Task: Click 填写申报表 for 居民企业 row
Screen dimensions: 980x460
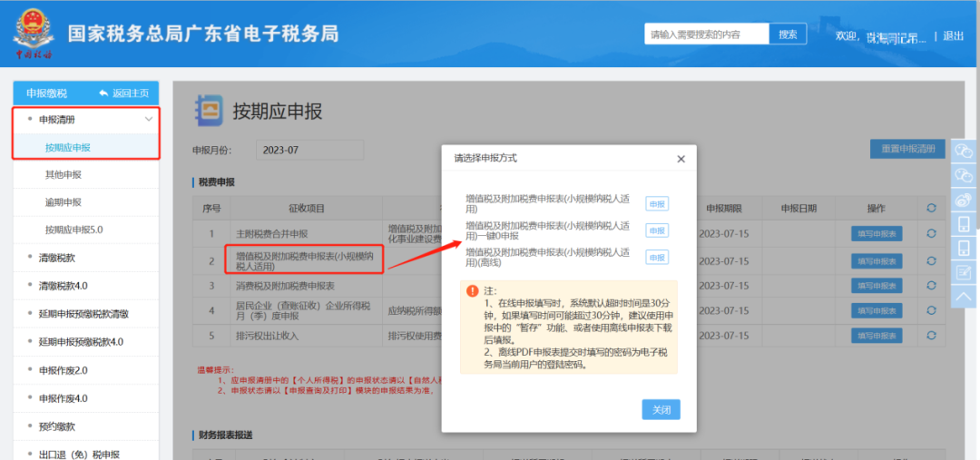Action: pos(877,310)
